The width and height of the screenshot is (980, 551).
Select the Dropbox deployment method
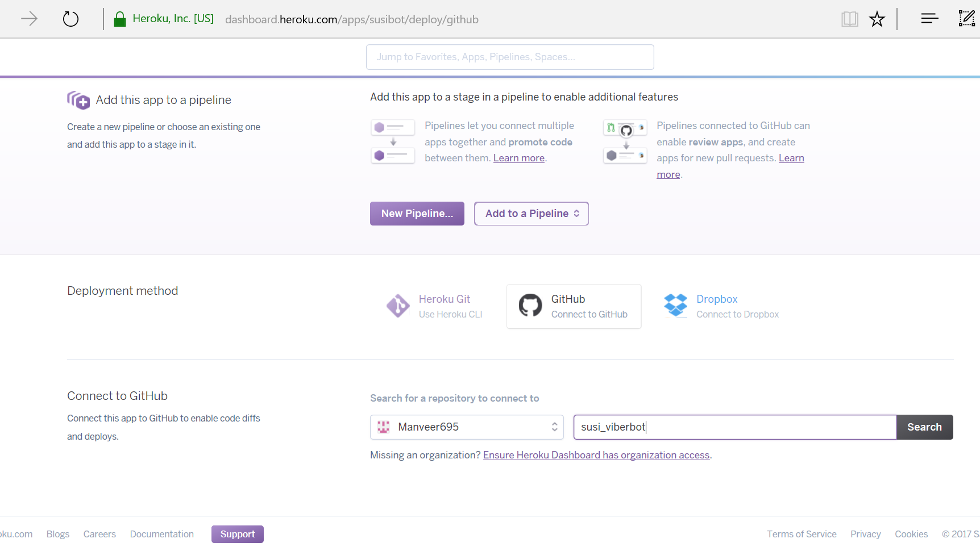(x=721, y=306)
